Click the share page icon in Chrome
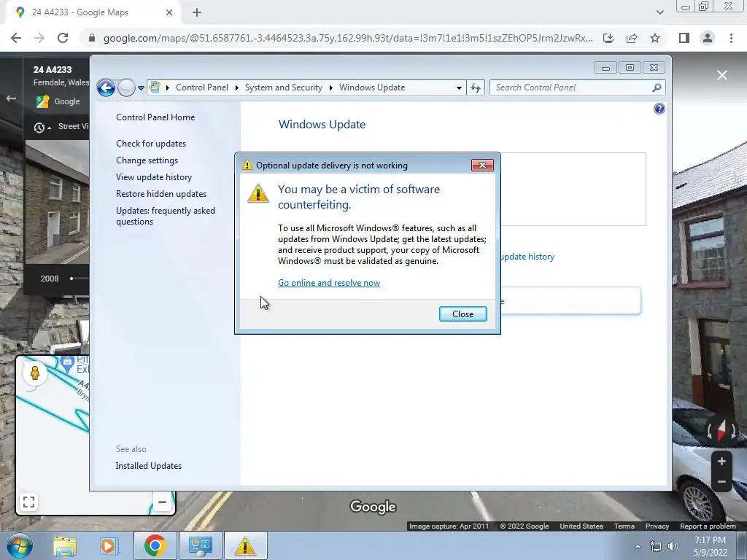The width and height of the screenshot is (747, 560). [x=632, y=38]
